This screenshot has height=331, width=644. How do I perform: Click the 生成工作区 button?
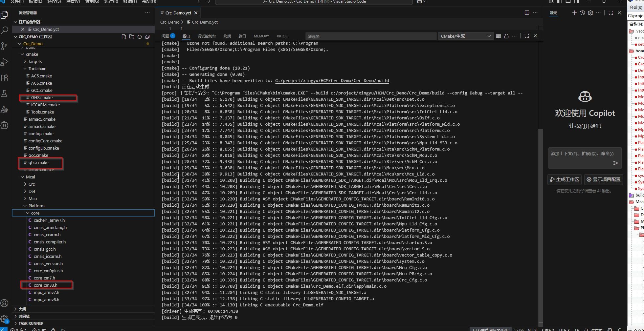tap(564, 179)
